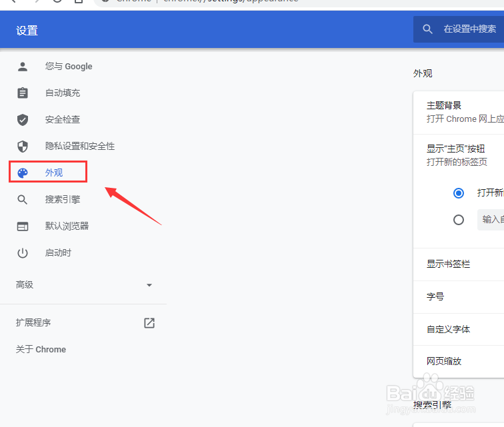Open the 自定义字体 row

coord(459,329)
